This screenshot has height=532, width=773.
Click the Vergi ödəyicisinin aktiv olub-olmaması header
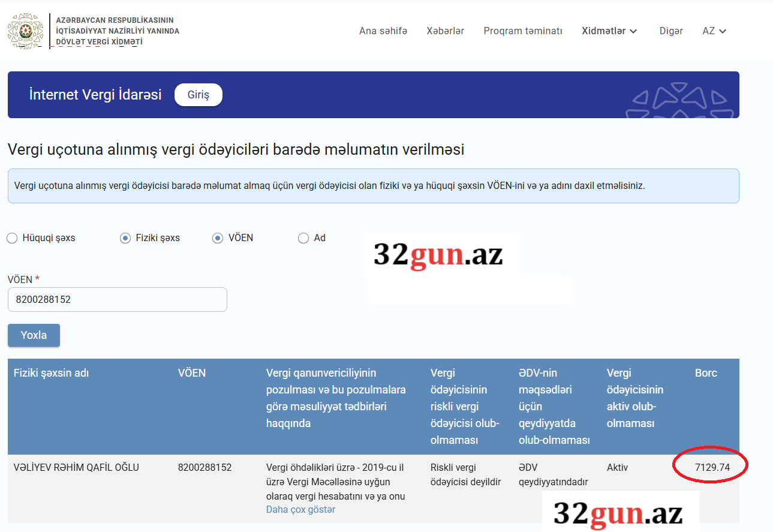pos(635,398)
